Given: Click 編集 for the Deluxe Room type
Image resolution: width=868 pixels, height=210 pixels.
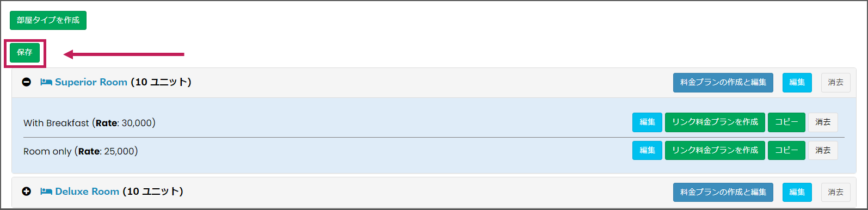Looking at the screenshot, I should pyautogui.click(x=797, y=192).
